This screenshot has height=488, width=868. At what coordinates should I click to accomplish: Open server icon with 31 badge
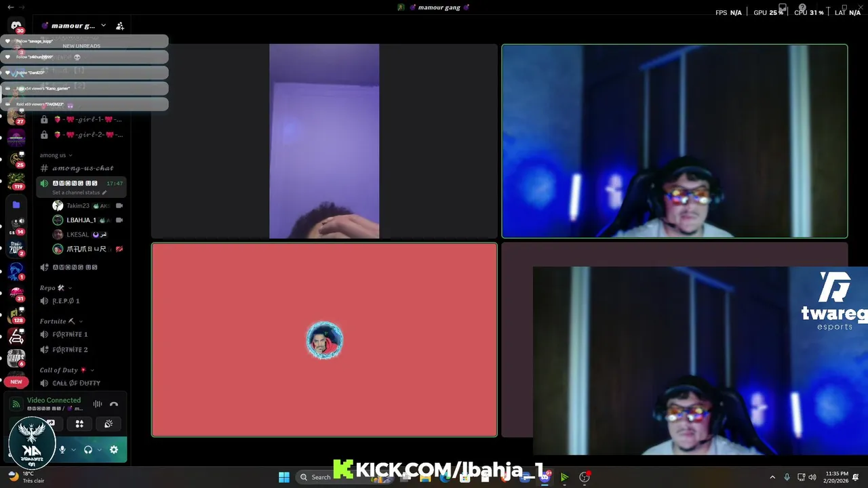16,293
